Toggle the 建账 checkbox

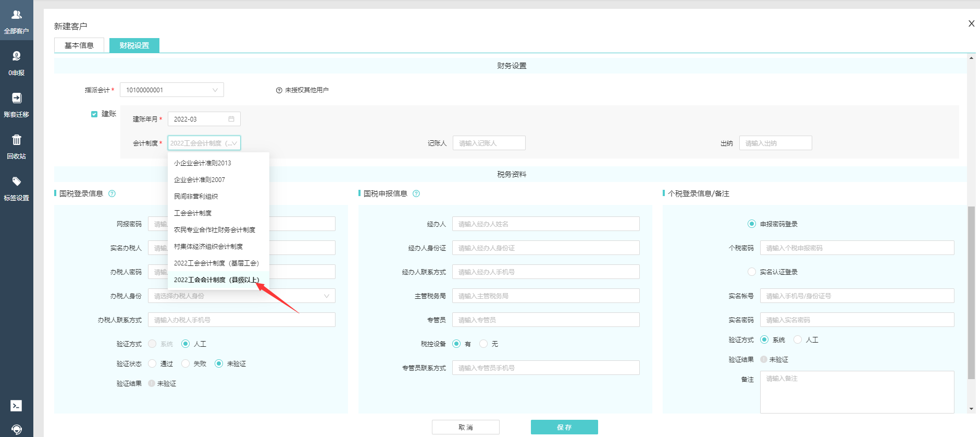point(94,114)
